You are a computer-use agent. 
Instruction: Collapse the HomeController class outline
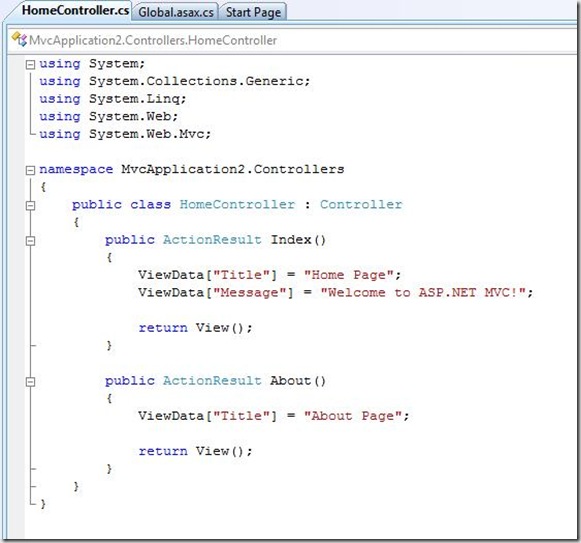tap(30, 205)
